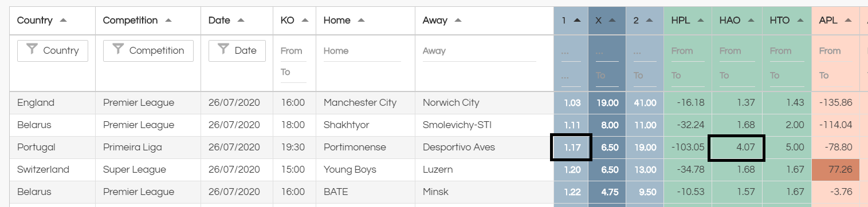Sort by column 1 odds arrow

click(x=577, y=20)
